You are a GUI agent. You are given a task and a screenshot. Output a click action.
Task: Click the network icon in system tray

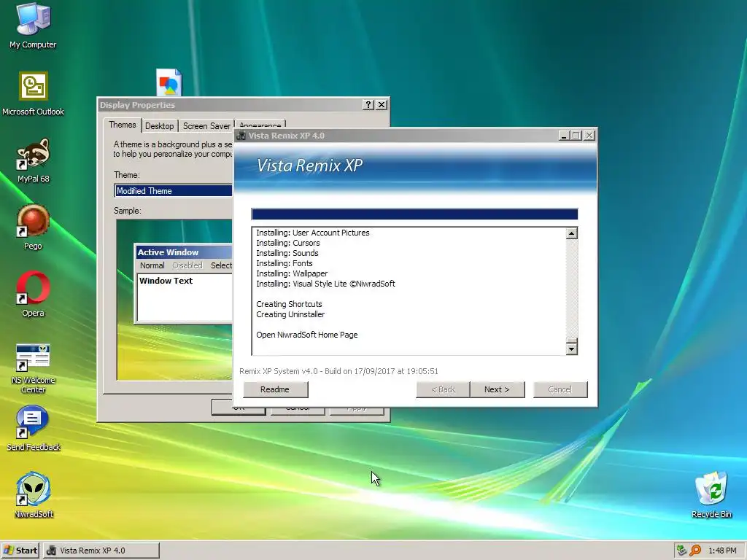pos(682,551)
